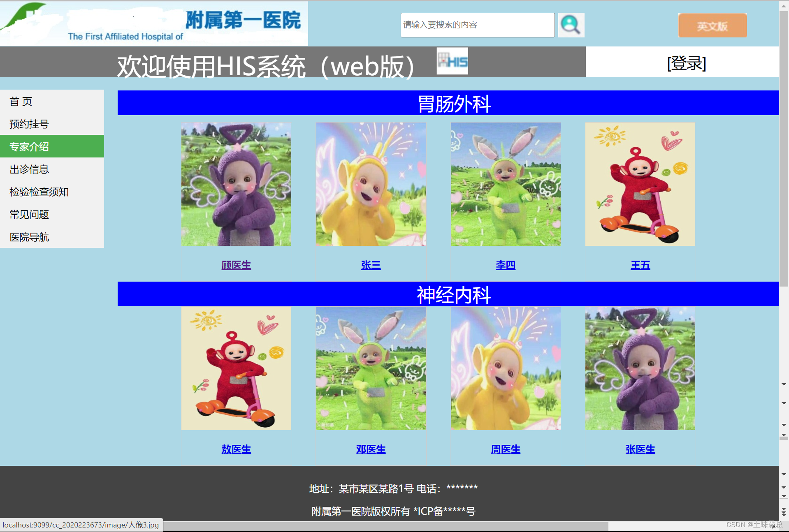Click the HIS logo icon in the banner
The width and height of the screenshot is (789, 532).
(452, 61)
